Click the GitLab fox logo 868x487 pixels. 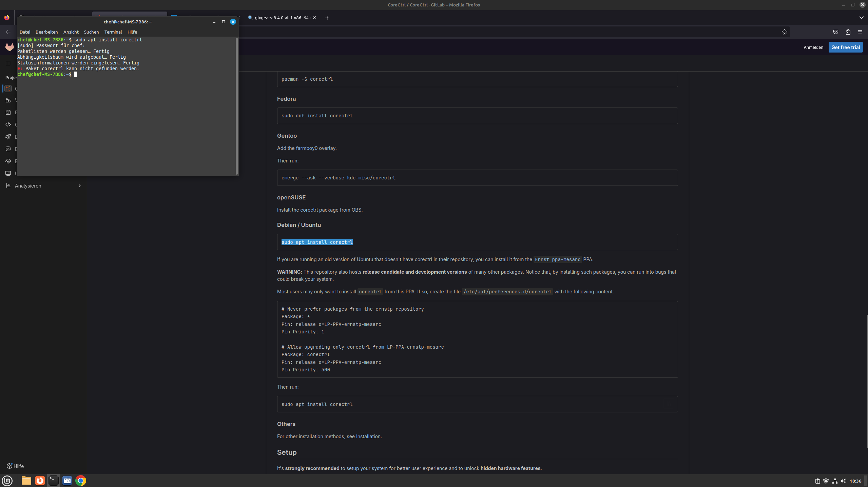coord(9,47)
